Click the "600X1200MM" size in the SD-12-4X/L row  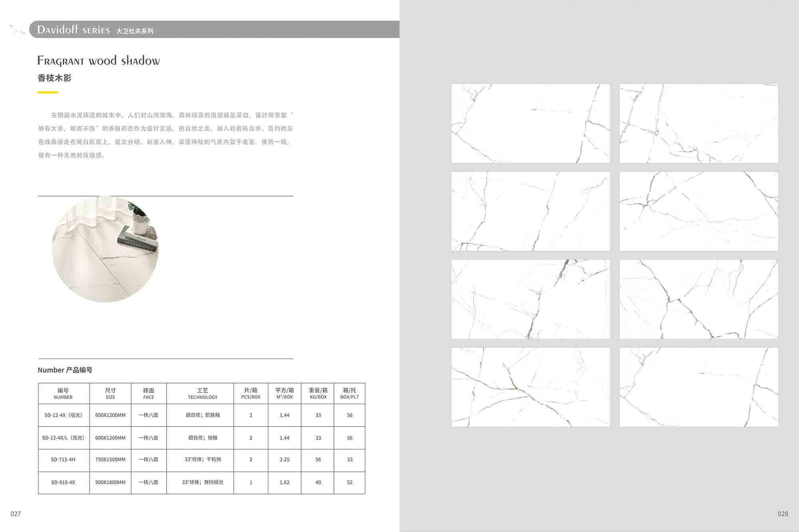110,438
